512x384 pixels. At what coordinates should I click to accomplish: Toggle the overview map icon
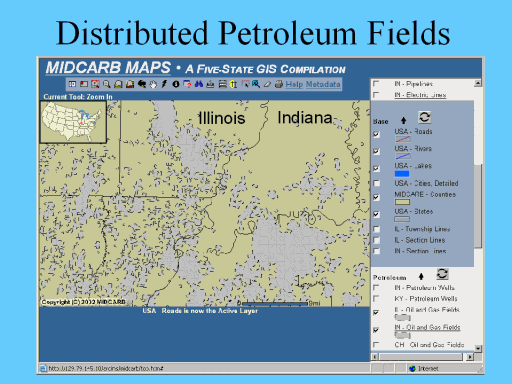(84, 84)
